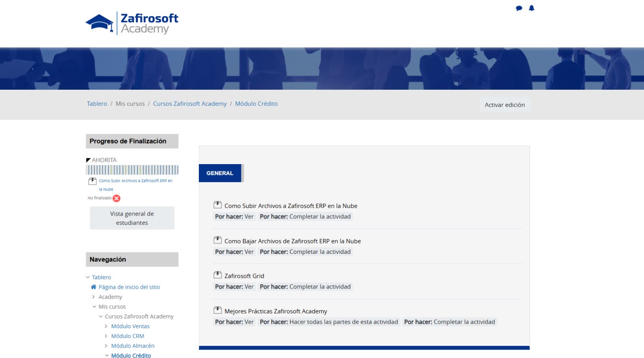Select Academy in the navigation tree
Image resolution: width=644 pixels, height=358 pixels.
pyautogui.click(x=110, y=297)
